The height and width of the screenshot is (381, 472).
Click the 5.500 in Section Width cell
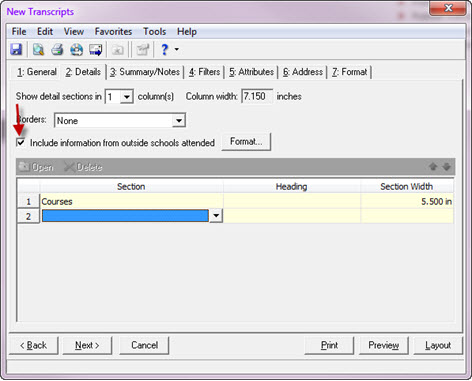[x=407, y=201]
